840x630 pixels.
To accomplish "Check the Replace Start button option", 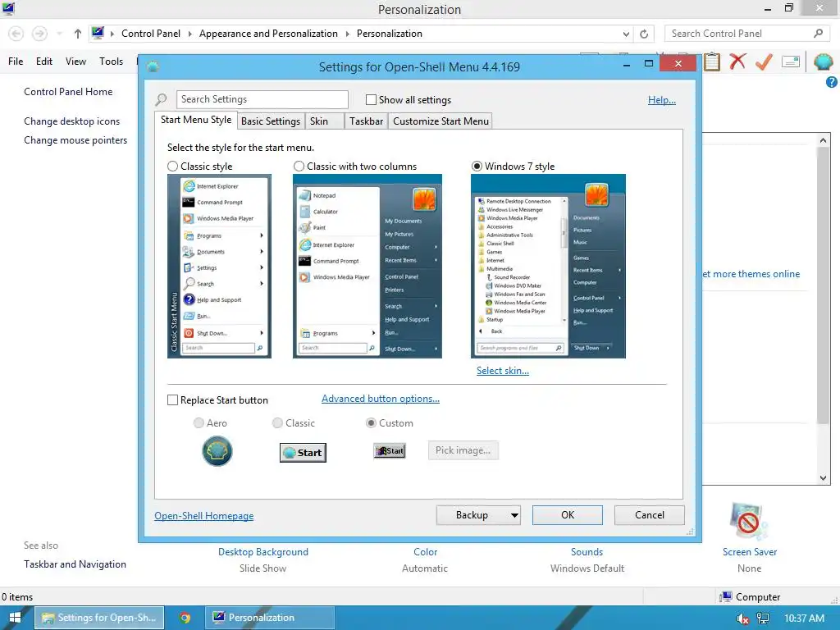I will tap(172, 400).
